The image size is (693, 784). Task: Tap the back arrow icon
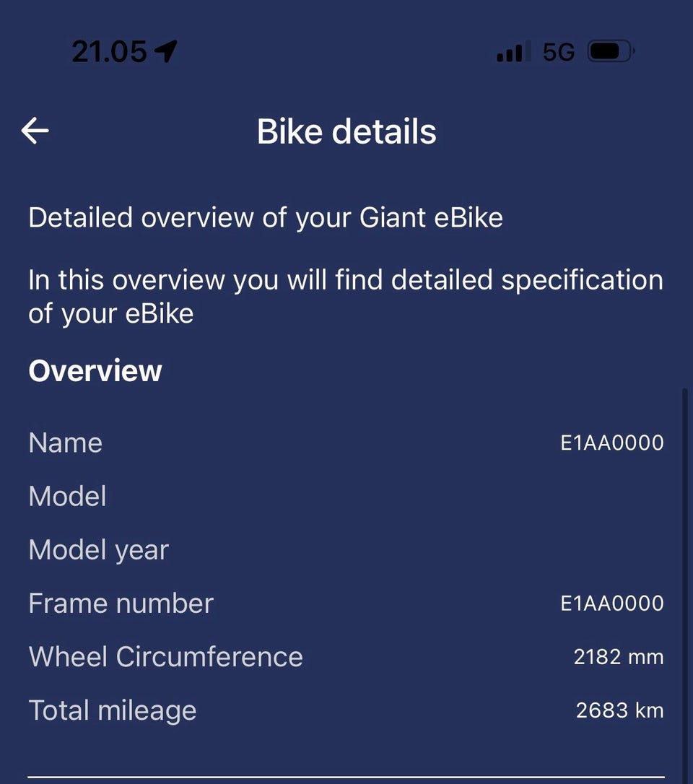(x=35, y=131)
